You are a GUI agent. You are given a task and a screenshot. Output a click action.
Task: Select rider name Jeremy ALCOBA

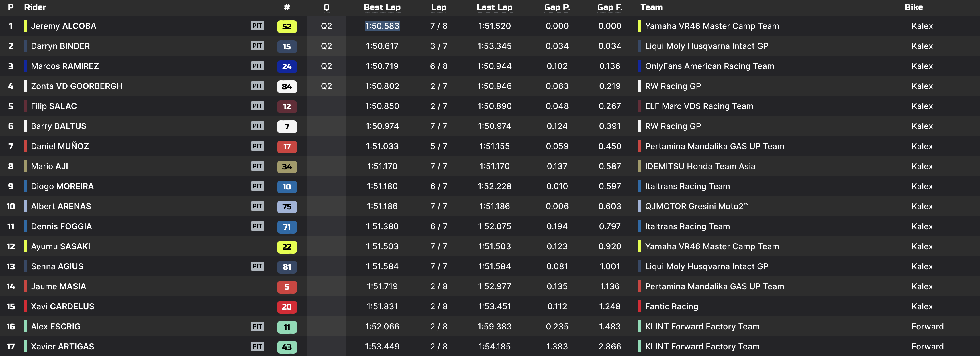64,26
